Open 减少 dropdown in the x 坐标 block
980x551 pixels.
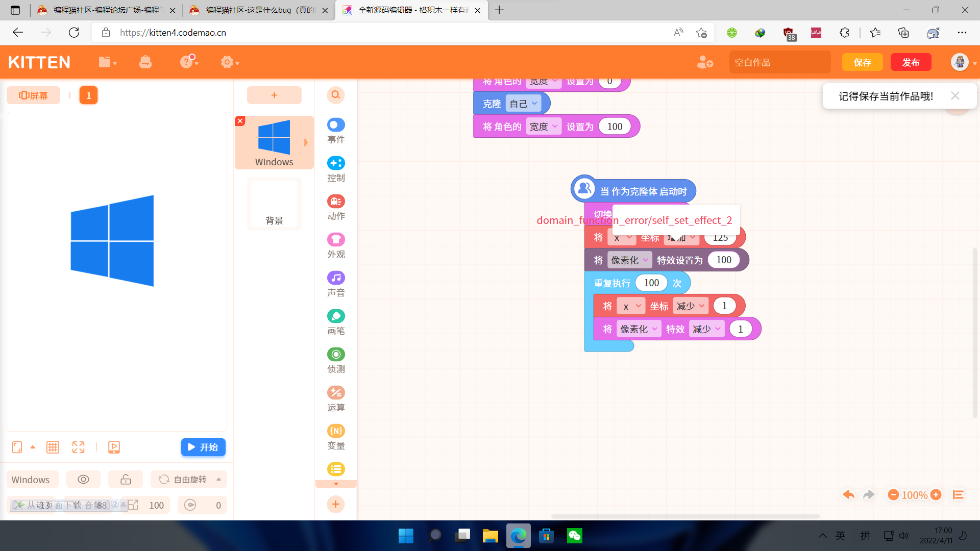(691, 306)
